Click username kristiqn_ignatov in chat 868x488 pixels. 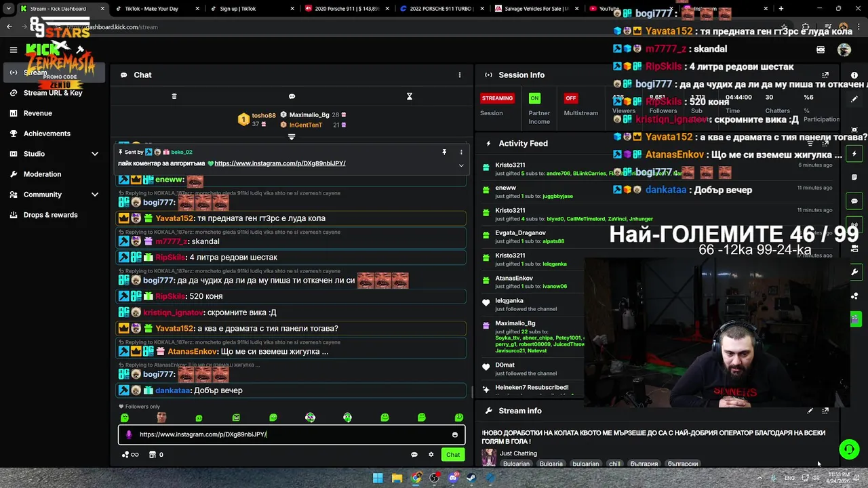pos(173,312)
